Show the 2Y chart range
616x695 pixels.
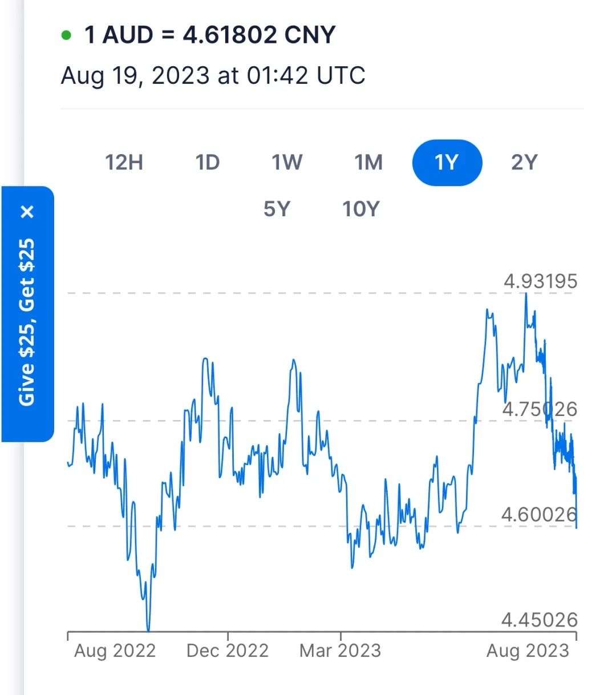click(524, 163)
